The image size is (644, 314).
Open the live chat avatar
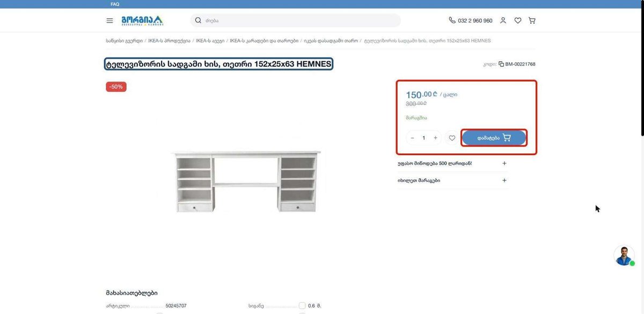pos(624,256)
